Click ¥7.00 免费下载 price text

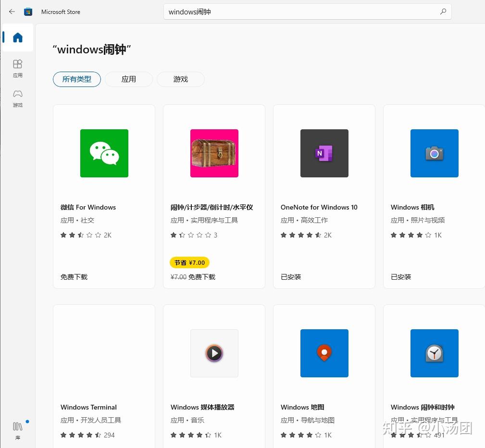point(193,277)
